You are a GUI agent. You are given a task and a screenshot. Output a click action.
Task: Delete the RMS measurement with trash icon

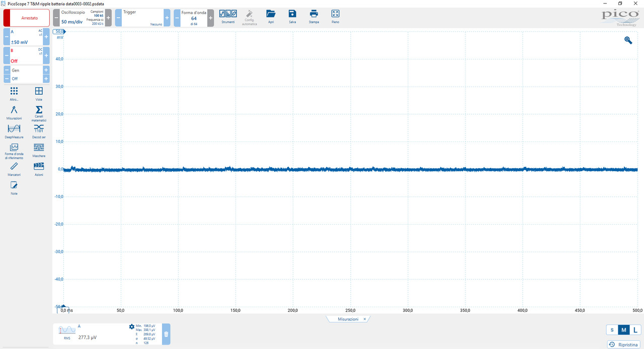[166, 334]
